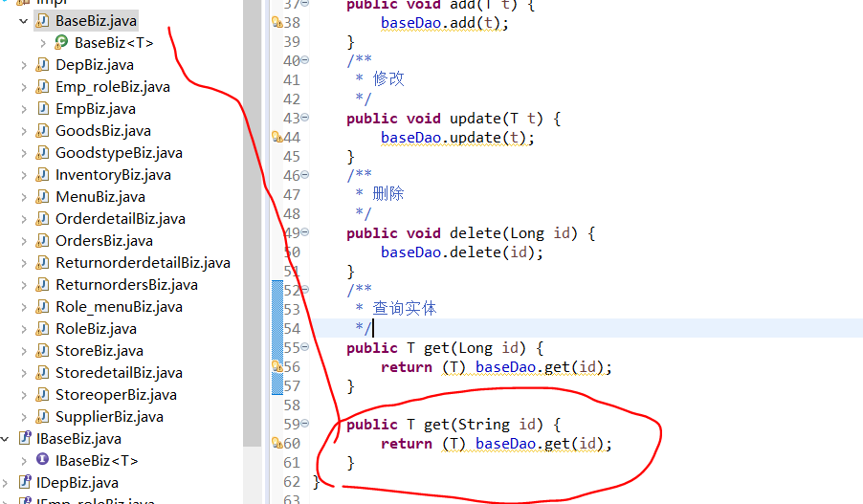Click the InventoryBiz.java file icon
Screen dimensions: 863x504
[42, 175]
